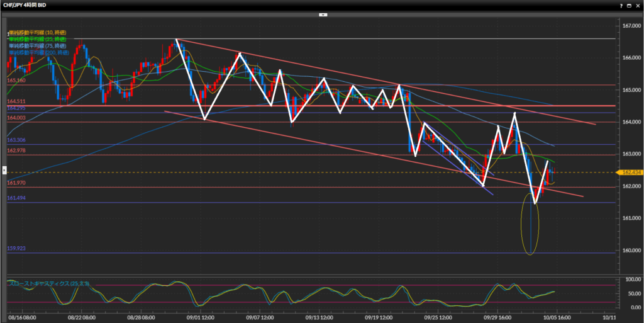Select the 161.494 horizontal line label
The width and height of the screenshot is (644, 323).
click(16, 198)
